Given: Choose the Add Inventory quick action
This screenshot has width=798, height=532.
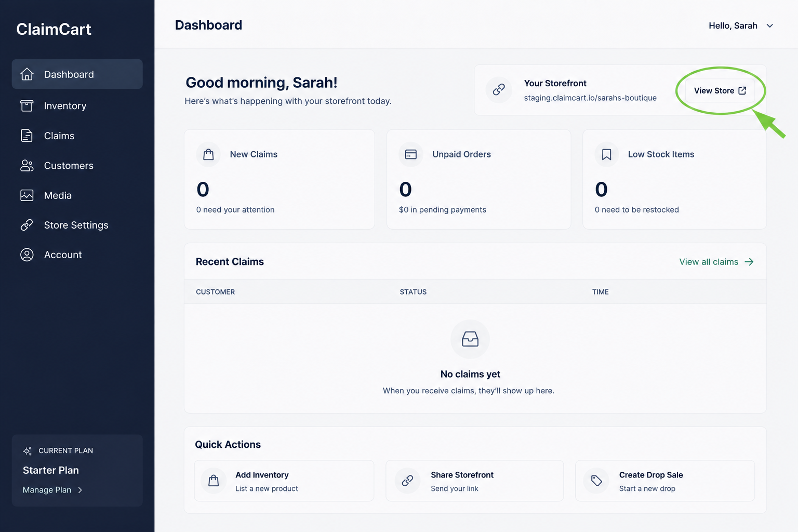Looking at the screenshot, I should coord(284,481).
